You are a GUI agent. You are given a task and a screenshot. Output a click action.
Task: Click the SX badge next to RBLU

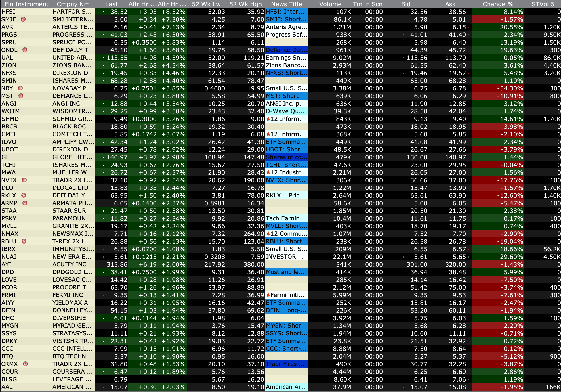click(x=24, y=241)
